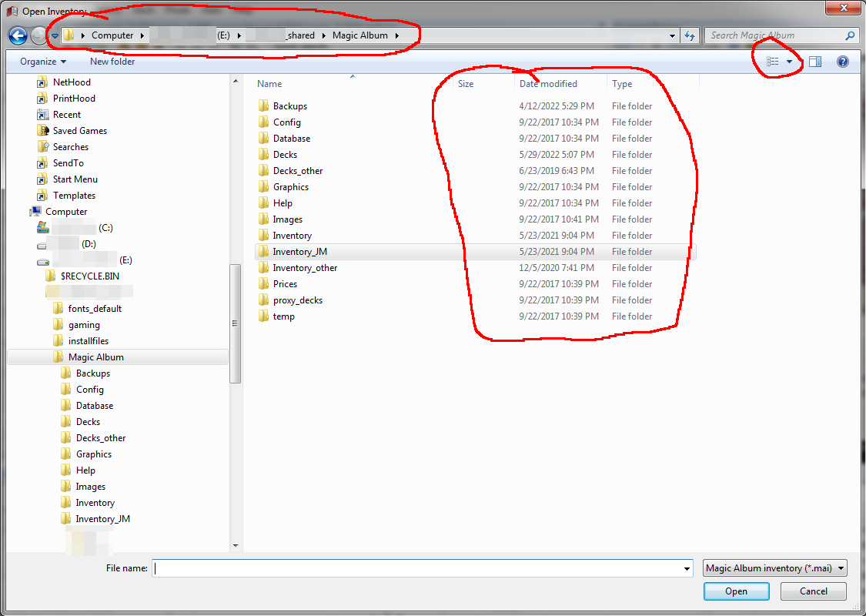The height and width of the screenshot is (616, 866).
Task: Click the Database folder icon in file list
Action: click(x=263, y=138)
